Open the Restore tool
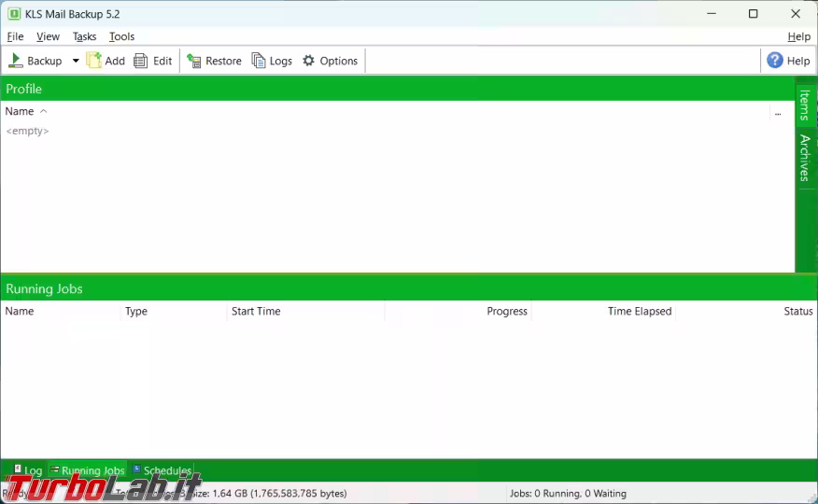Image resolution: width=818 pixels, height=504 pixels. coord(215,61)
